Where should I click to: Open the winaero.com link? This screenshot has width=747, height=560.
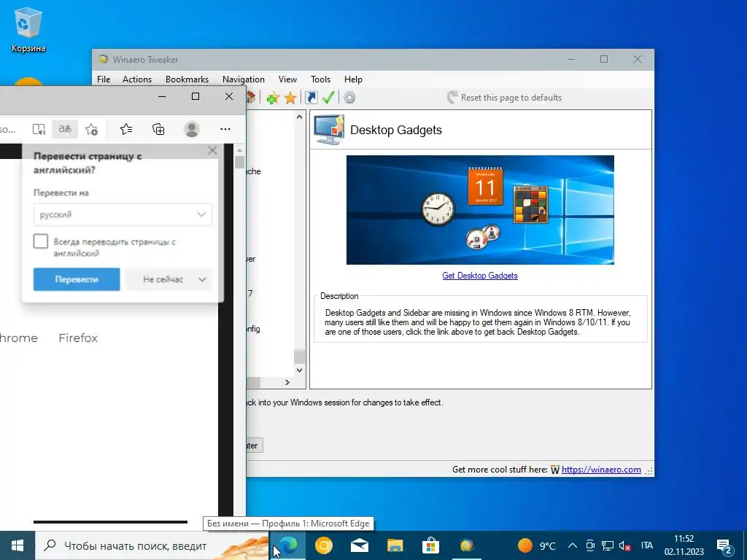(x=601, y=470)
